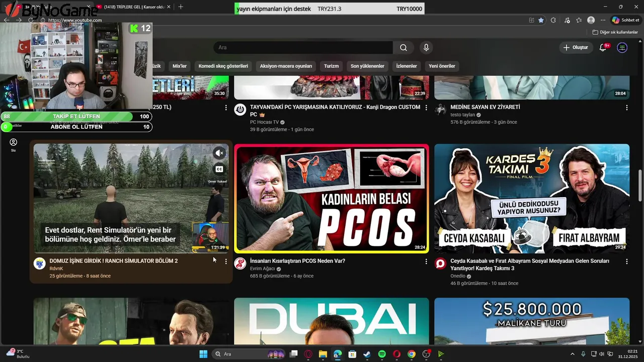Image resolution: width=644 pixels, height=362 pixels.
Task: Open Edge media control music icon
Action: [x=567, y=20]
